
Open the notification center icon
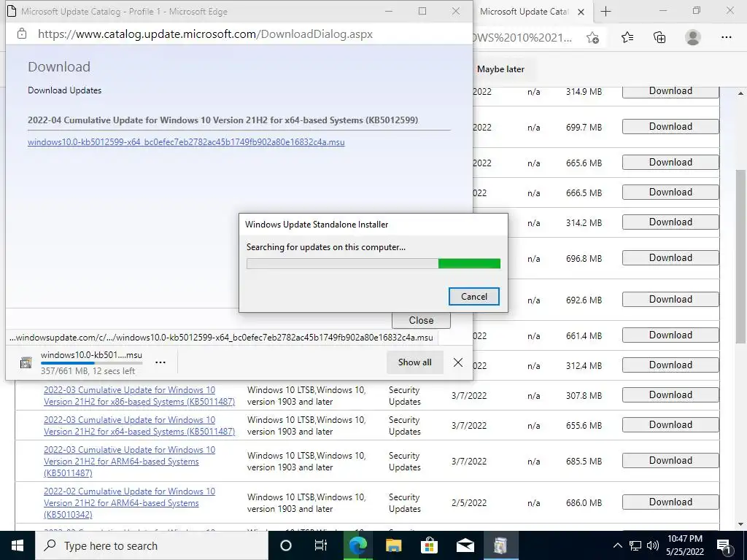click(x=724, y=545)
